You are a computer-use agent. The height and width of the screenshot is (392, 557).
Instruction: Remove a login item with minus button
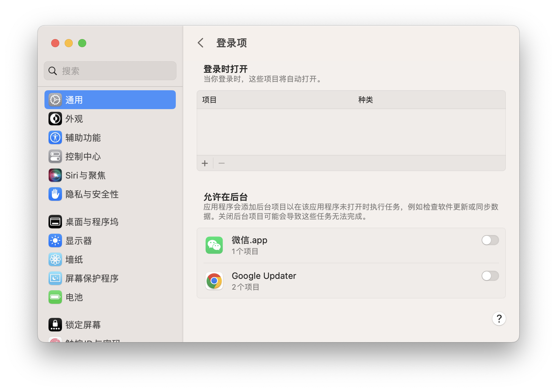(x=222, y=163)
